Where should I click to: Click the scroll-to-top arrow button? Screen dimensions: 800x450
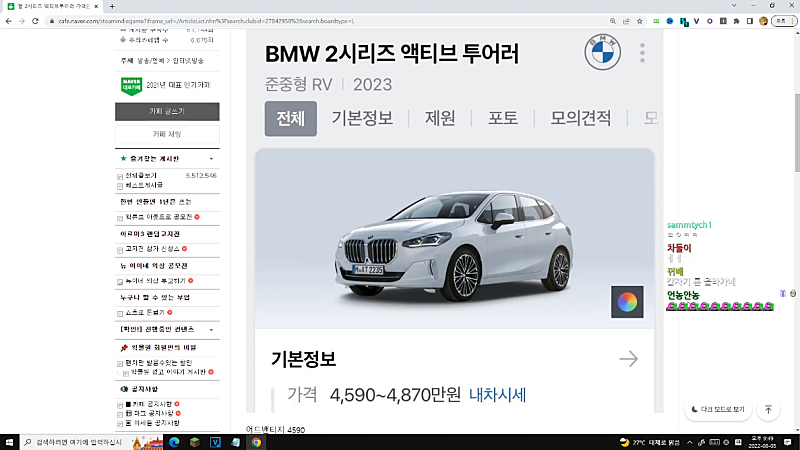coord(768,409)
